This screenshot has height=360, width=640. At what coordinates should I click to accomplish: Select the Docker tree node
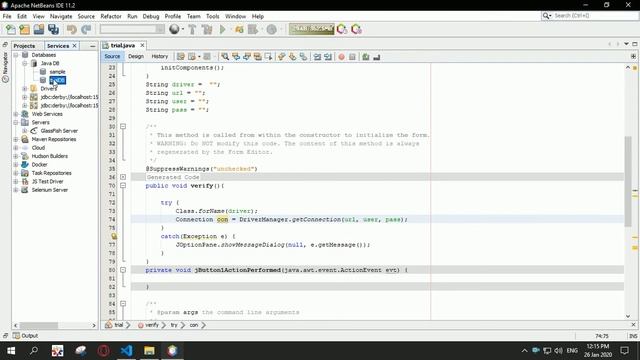pos(39,164)
